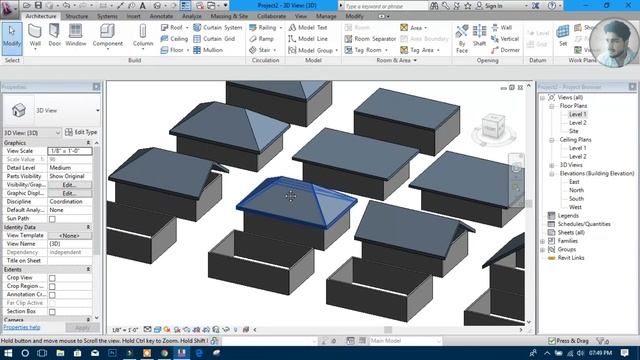
Task: Click Edit for Visibility/Graphics Overrides
Action: (x=69, y=185)
